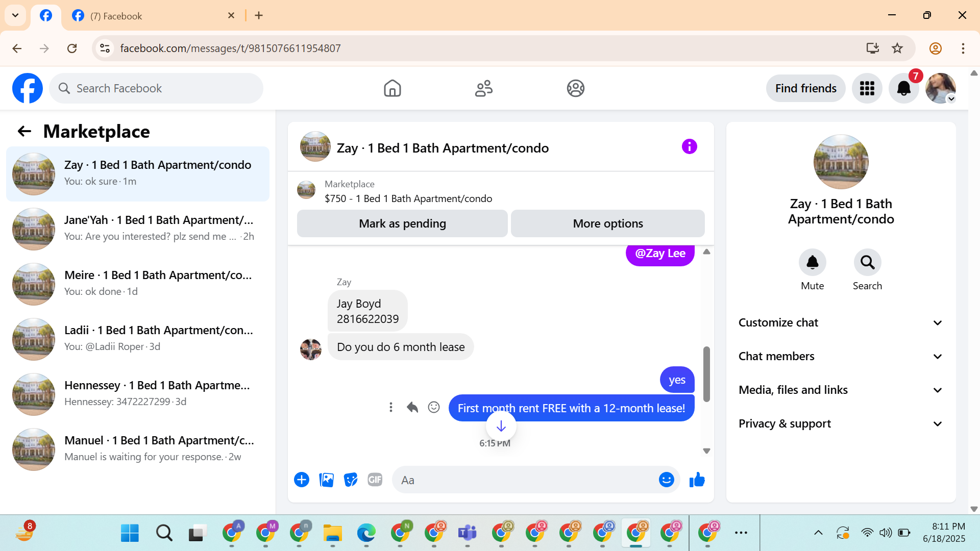This screenshot has width=980, height=551.
Task: Expand Privacy & support section
Action: tap(841, 423)
